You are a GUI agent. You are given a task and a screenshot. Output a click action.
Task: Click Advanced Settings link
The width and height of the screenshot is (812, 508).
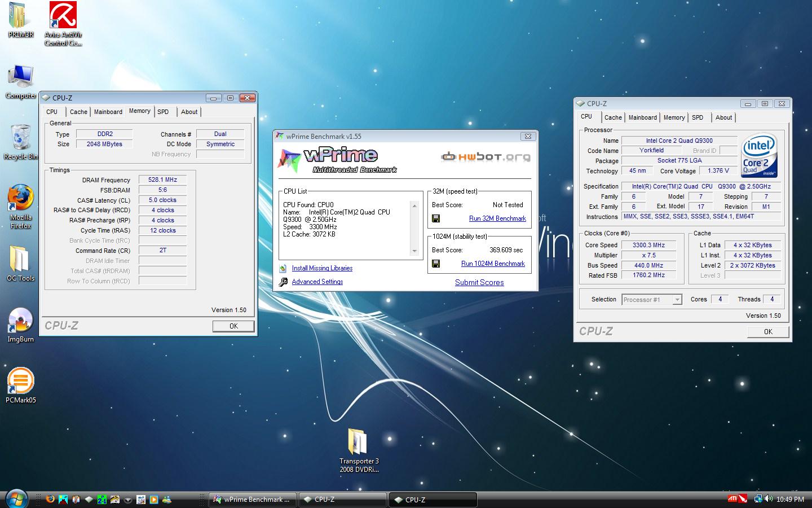[317, 282]
